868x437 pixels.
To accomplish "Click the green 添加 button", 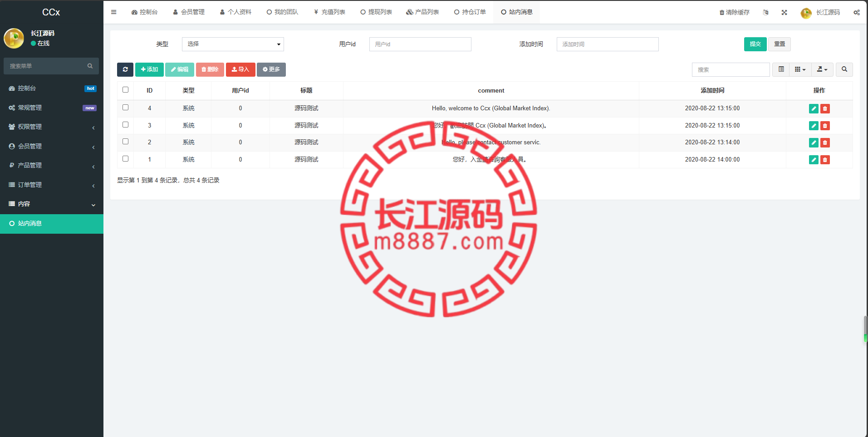I will [x=149, y=69].
